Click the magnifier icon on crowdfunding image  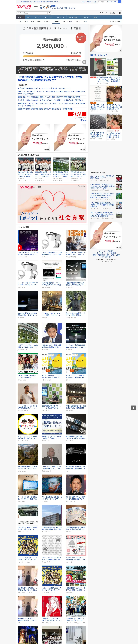[84, 62]
